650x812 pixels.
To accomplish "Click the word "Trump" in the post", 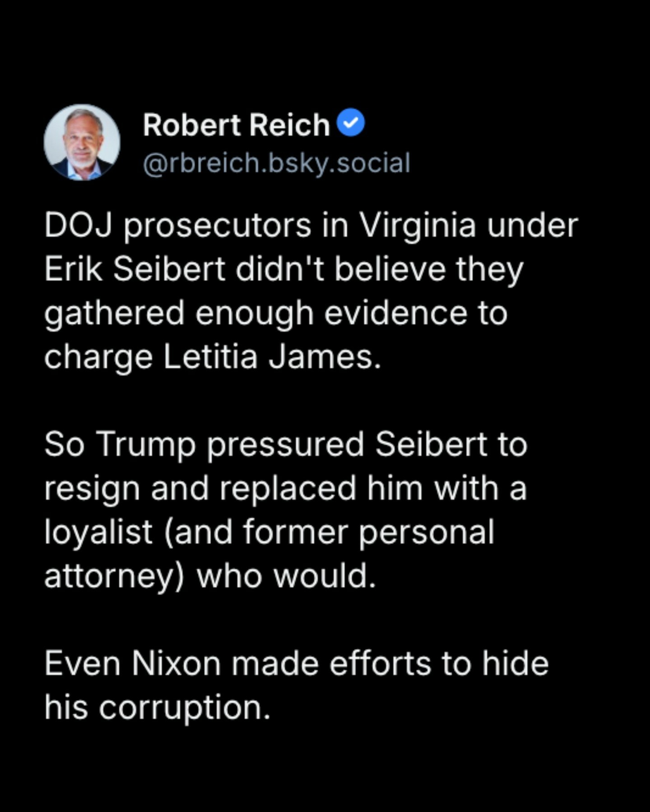I will click(146, 444).
